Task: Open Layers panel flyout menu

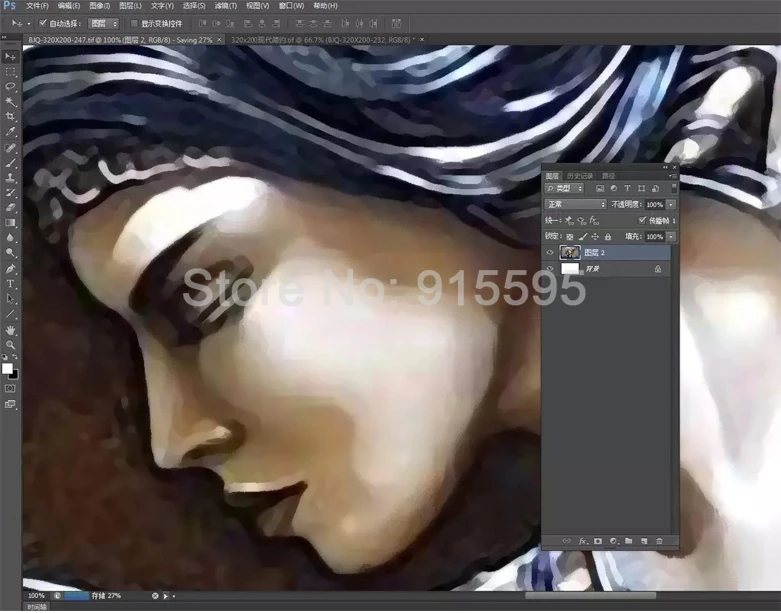Action: 673,176
